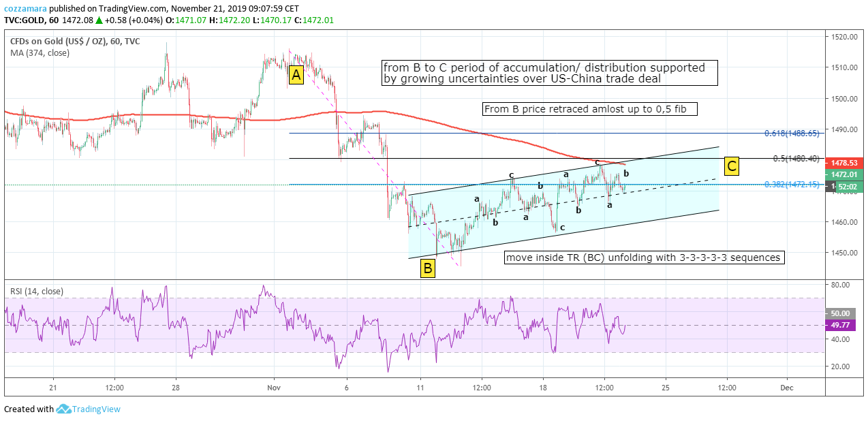The image size is (868, 421).
Task: Select the yellow A wave label
Action: 296,75
